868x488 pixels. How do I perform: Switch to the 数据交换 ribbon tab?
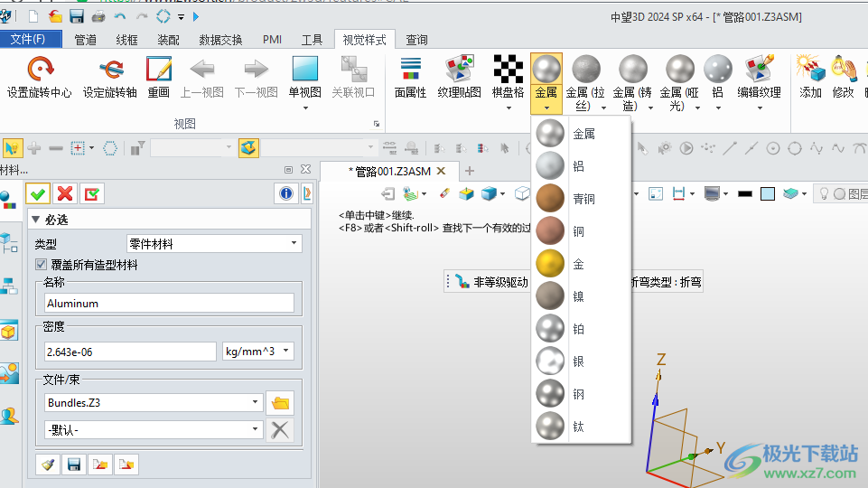220,40
